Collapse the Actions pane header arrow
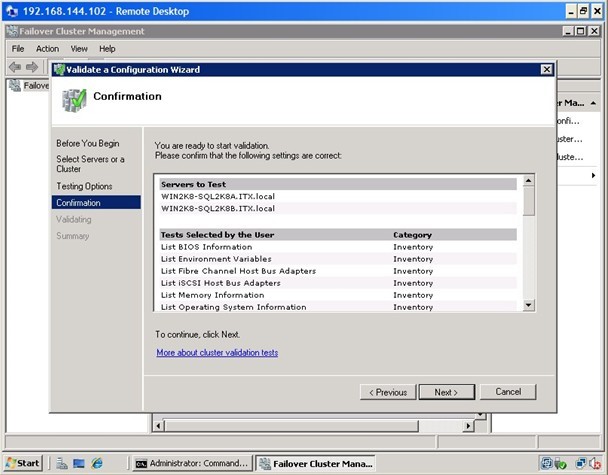 (x=593, y=103)
